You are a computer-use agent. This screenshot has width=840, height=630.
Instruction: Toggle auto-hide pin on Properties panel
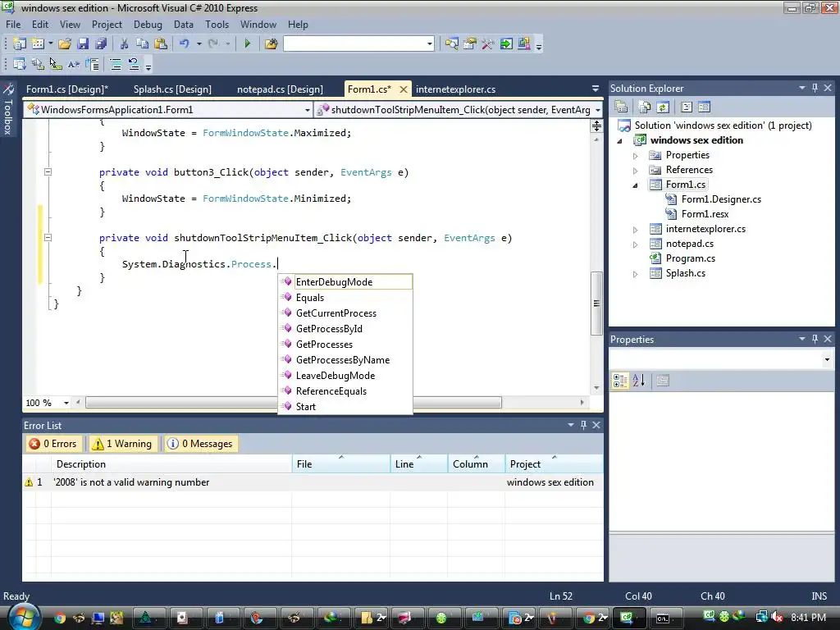click(x=815, y=339)
